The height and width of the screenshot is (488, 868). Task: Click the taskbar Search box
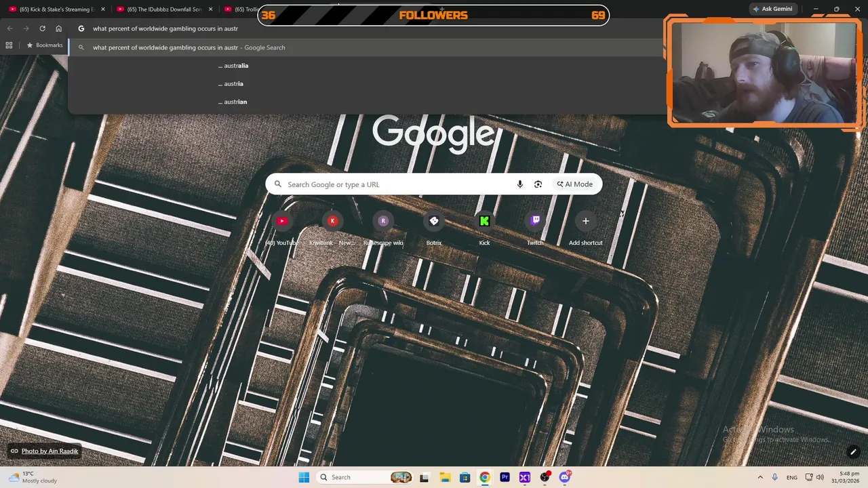coord(365,477)
